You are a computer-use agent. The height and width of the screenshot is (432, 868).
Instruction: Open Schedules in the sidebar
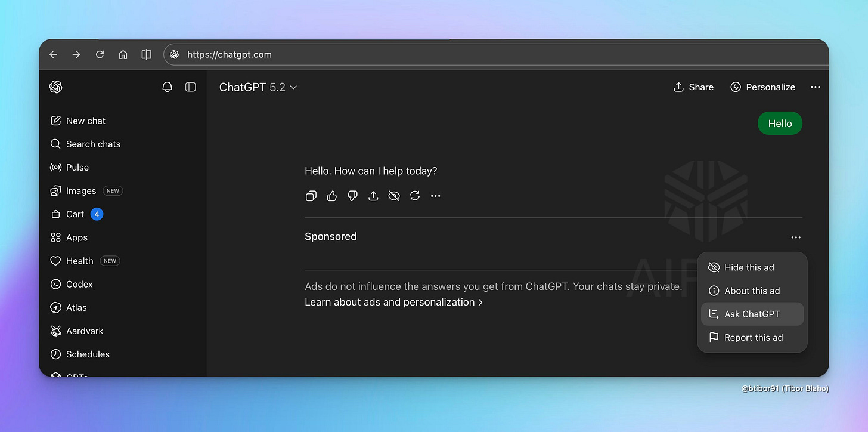79,354
